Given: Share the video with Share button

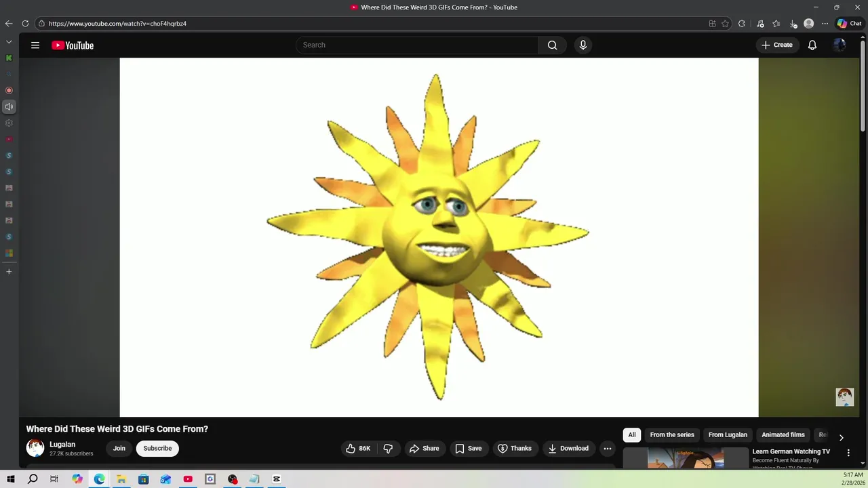Looking at the screenshot, I should [x=425, y=449].
